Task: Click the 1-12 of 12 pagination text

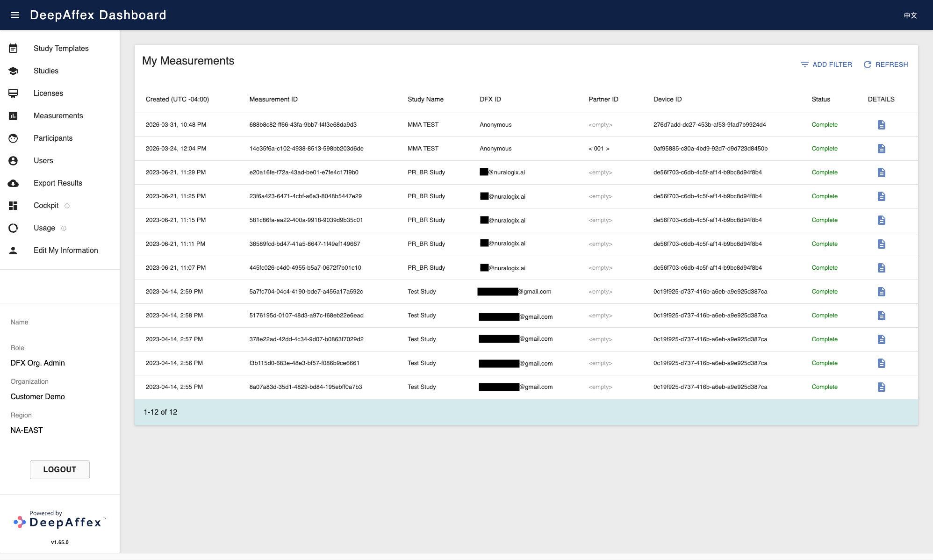Action: click(x=160, y=412)
